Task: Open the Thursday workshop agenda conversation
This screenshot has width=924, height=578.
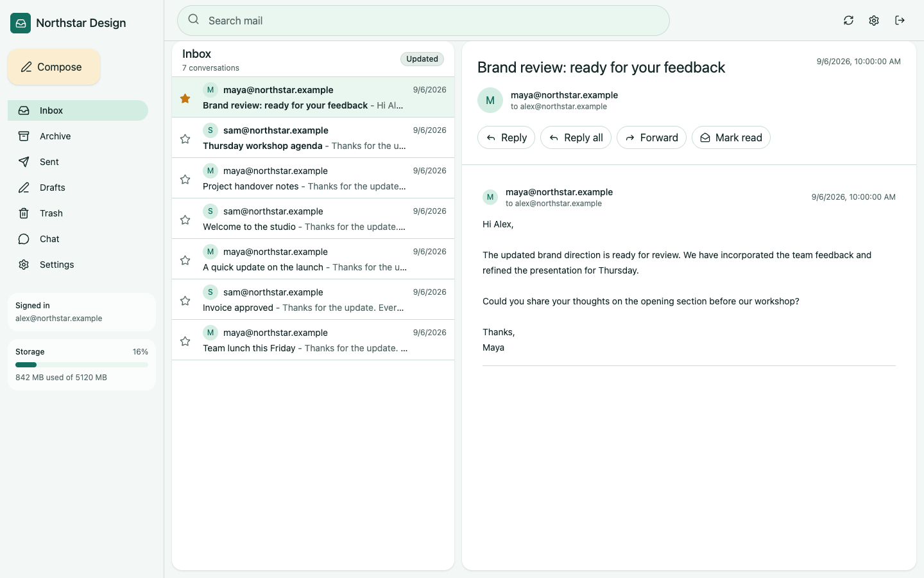Action: (x=313, y=138)
